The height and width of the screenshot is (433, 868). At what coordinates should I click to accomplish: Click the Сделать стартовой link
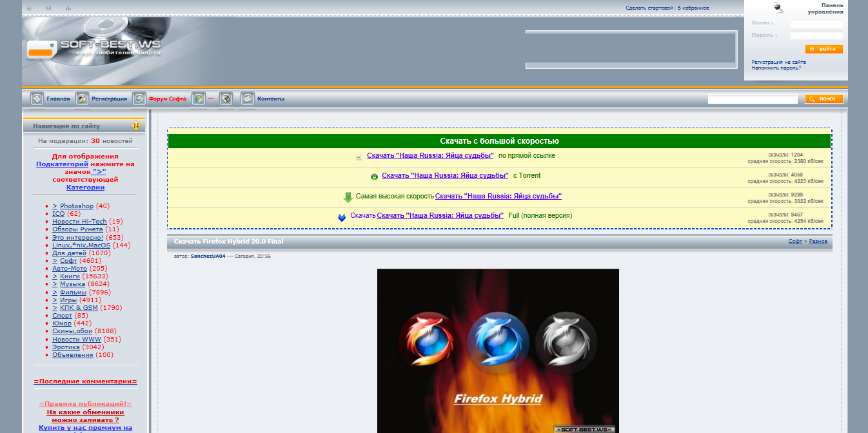pyautogui.click(x=649, y=8)
